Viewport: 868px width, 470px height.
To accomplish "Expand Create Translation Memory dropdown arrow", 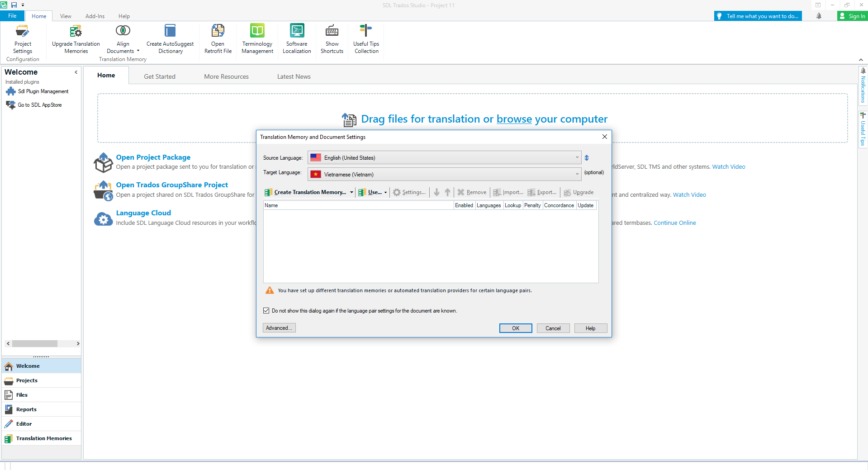I will [351, 192].
